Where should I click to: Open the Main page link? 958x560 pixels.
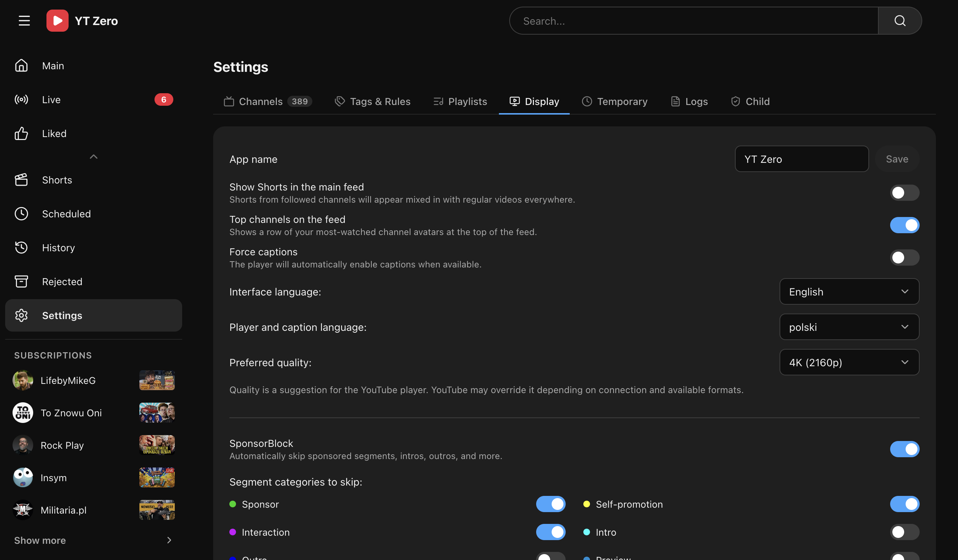pyautogui.click(x=94, y=66)
